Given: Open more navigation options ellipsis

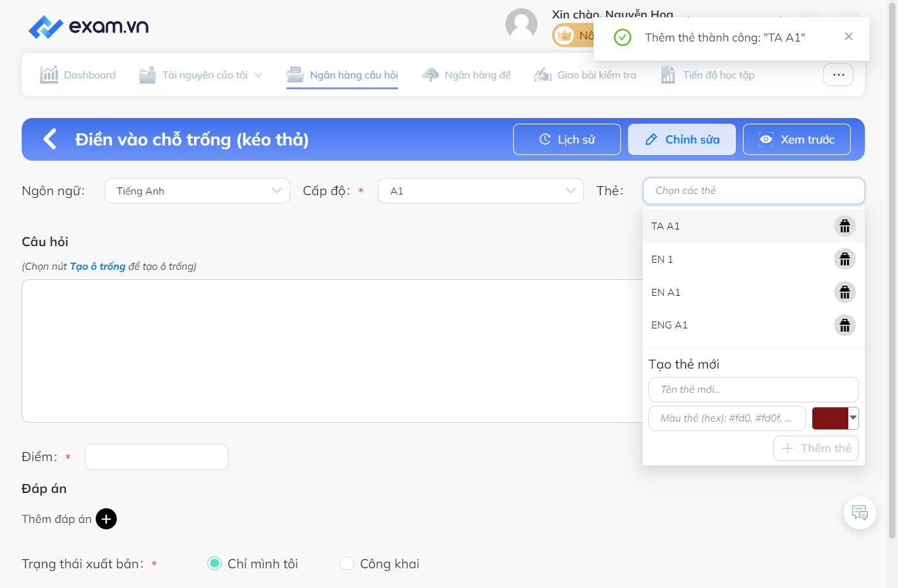Looking at the screenshot, I should click(838, 75).
